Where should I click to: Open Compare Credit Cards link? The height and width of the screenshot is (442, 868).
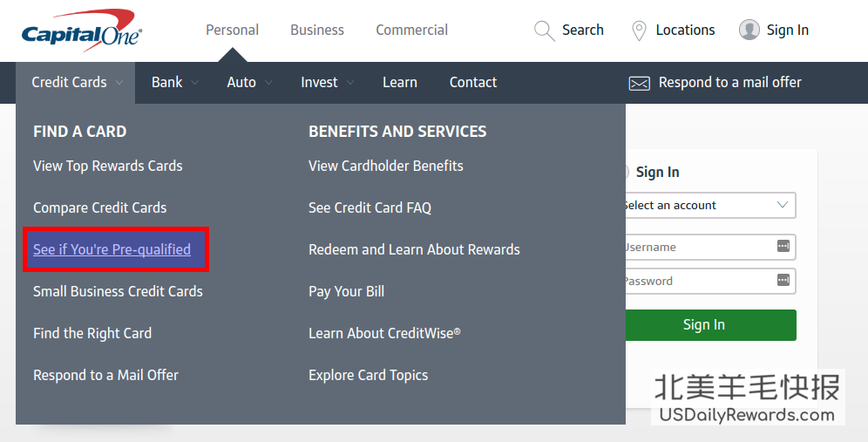click(99, 207)
